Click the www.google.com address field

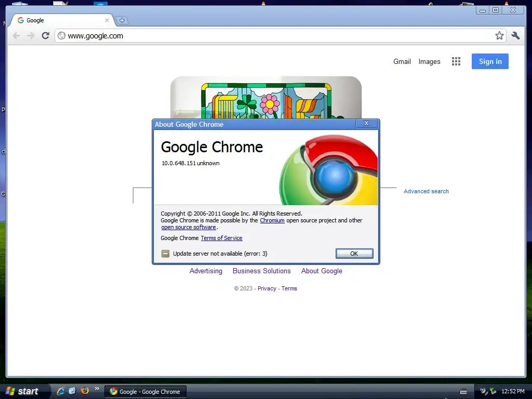280,36
